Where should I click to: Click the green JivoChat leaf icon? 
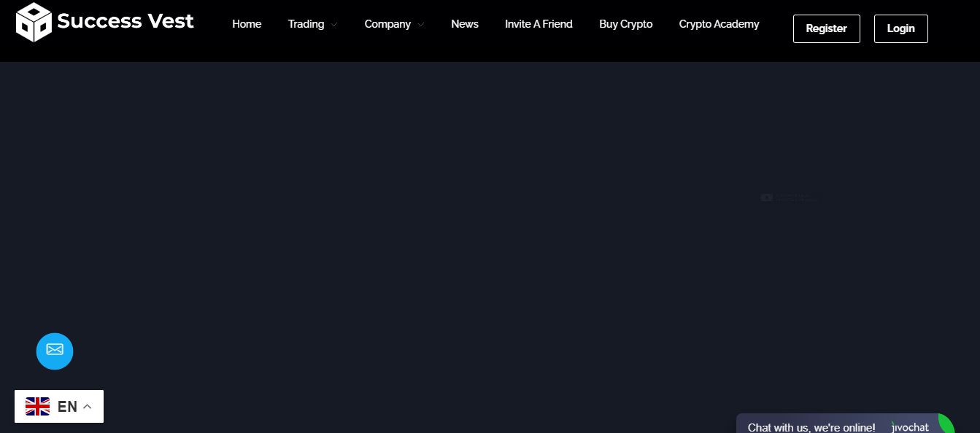[946, 424]
